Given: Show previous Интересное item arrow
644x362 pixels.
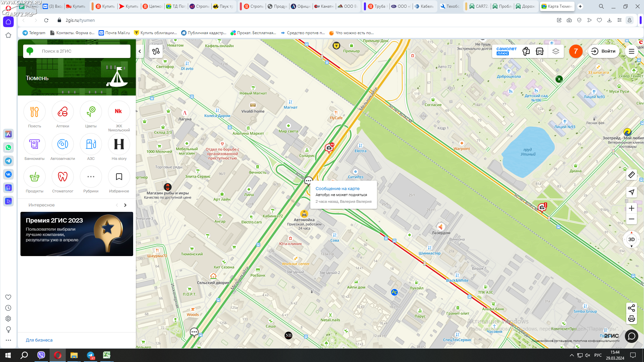Looking at the screenshot, I should [x=117, y=205].
